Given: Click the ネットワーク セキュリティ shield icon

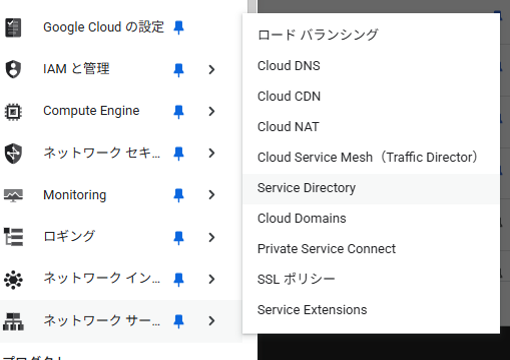Looking at the screenshot, I should click(x=13, y=153).
